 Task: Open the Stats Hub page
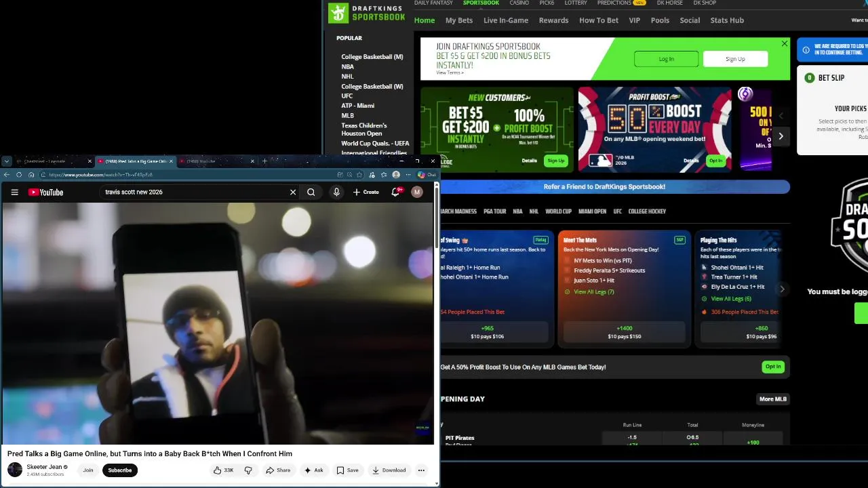tap(727, 20)
